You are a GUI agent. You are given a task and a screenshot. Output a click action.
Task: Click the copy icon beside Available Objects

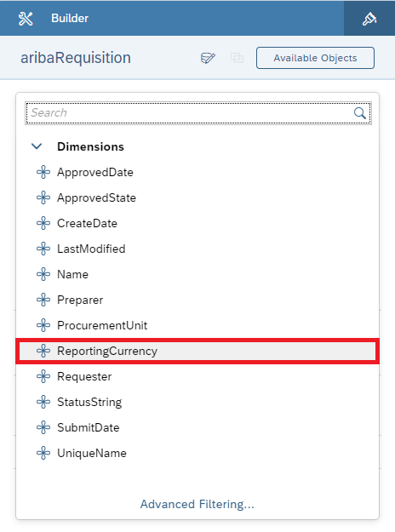point(237,58)
